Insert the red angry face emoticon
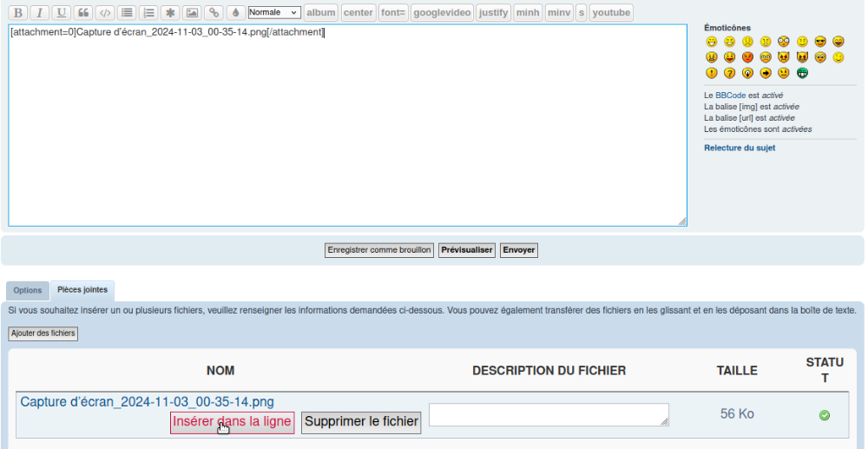The image size is (868, 449). click(x=747, y=57)
